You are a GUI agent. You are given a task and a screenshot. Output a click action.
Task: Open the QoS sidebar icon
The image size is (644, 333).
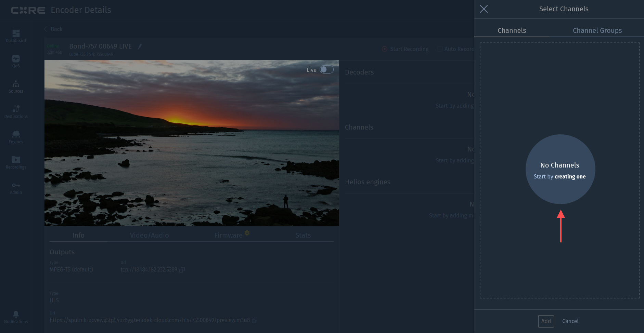(x=16, y=59)
